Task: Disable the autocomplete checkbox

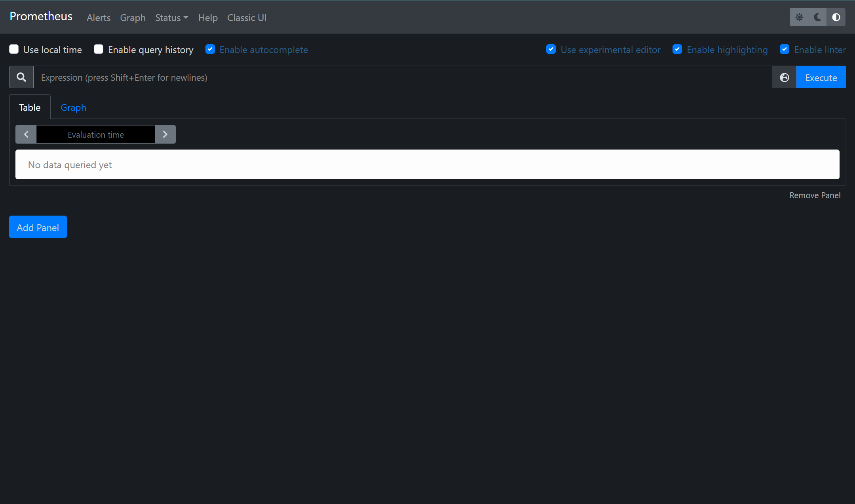Action: (x=210, y=49)
